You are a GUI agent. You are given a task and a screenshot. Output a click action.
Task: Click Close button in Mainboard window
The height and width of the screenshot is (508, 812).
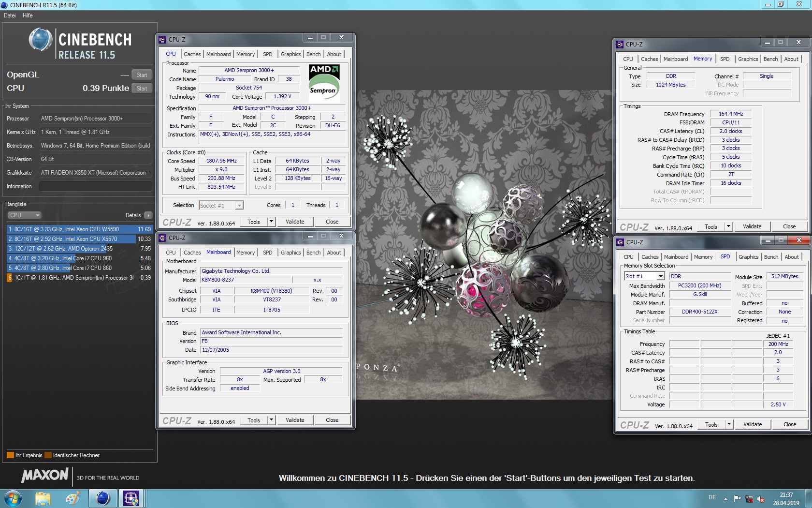point(332,420)
